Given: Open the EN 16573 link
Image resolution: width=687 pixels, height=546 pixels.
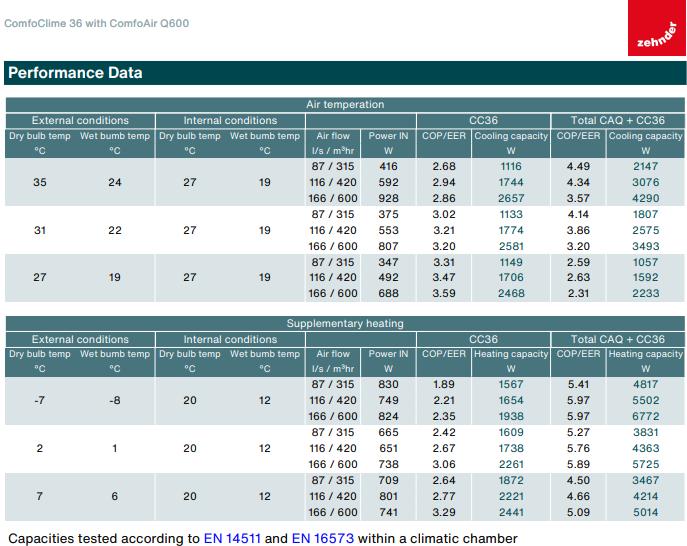Looking at the screenshot, I should click(322, 538).
